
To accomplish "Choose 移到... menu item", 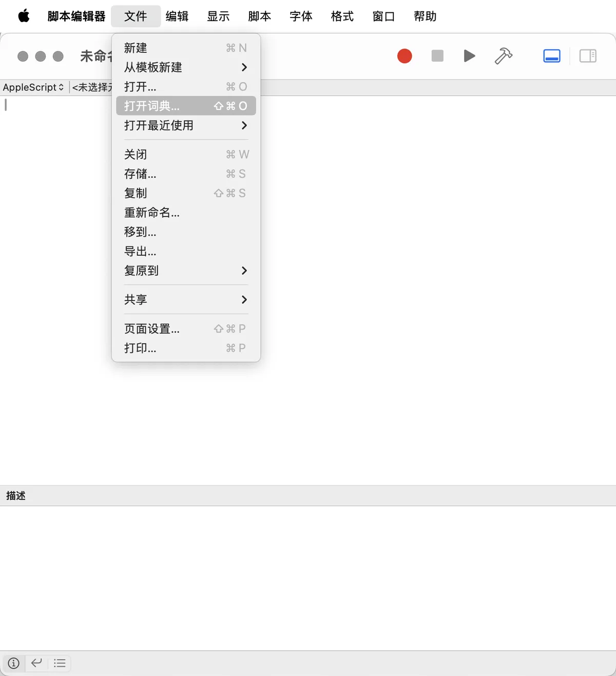I will (186, 232).
